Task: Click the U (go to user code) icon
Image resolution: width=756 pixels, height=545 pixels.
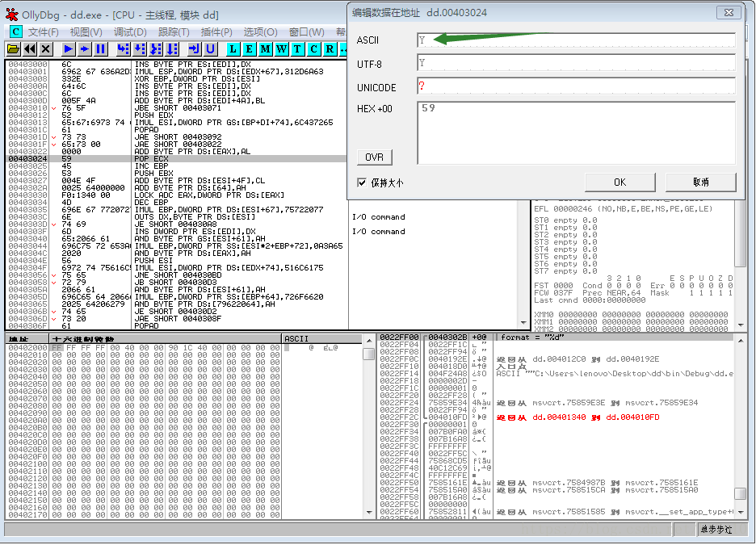Action: coord(210,48)
